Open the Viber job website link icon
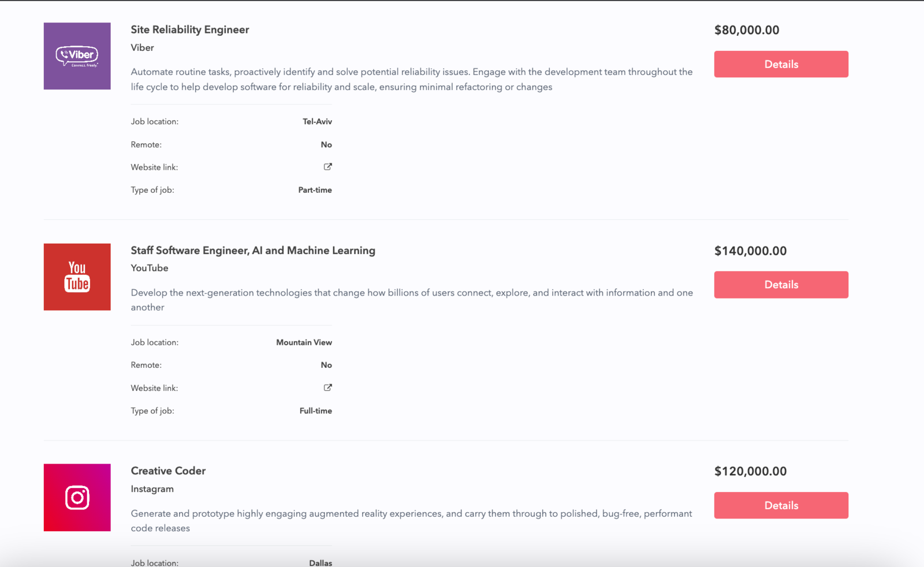 pyautogui.click(x=327, y=166)
